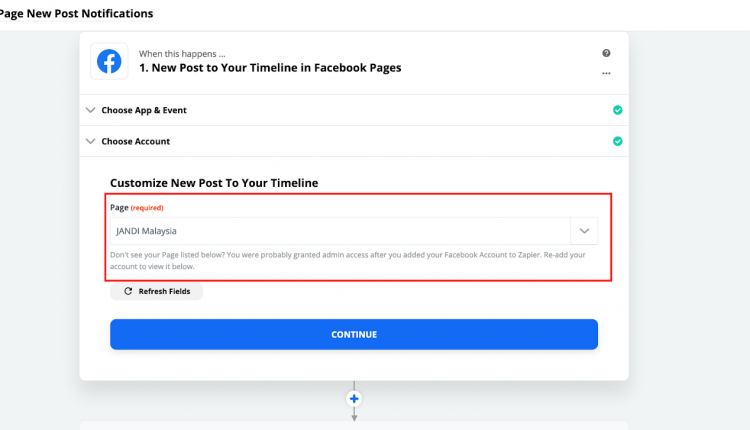Click the blue CONTINUE button
The image size is (750, 430).
pyautogui.click(x=354, y=334)
